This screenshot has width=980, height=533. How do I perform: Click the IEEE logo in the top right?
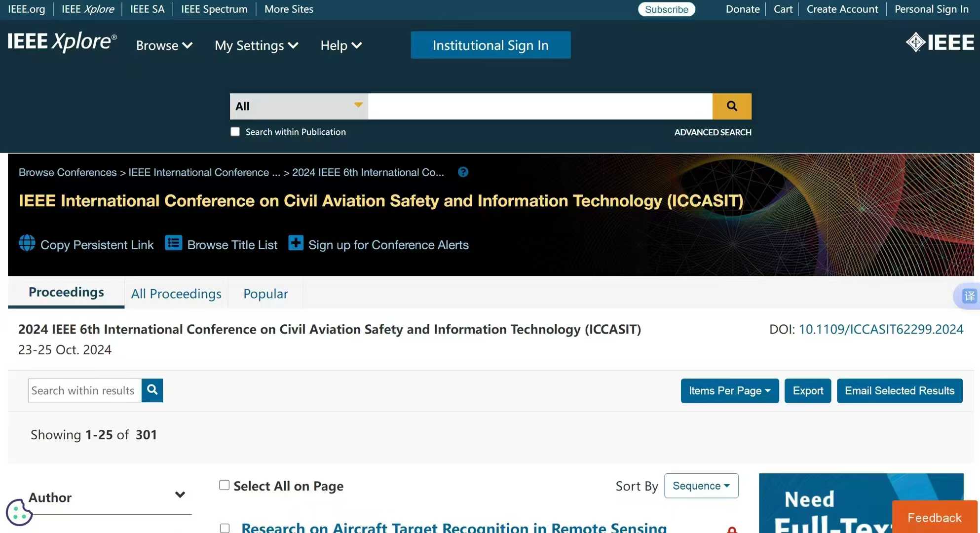coord(940,42)
